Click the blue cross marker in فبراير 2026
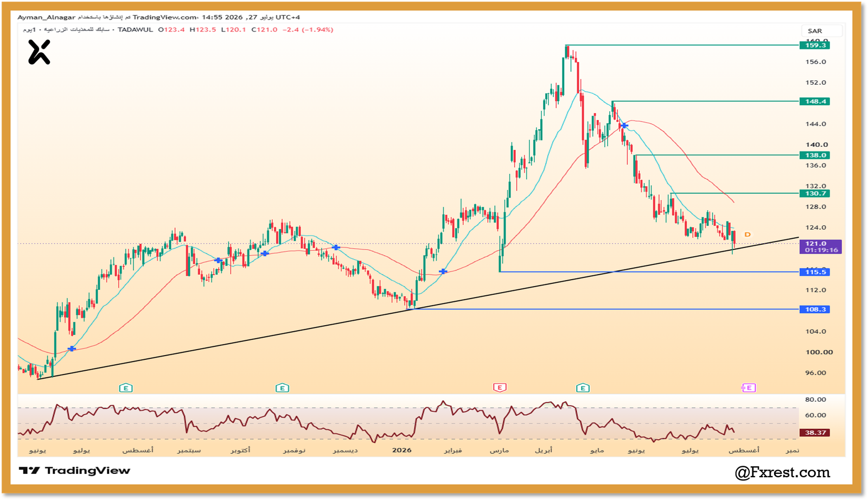Viewport: 868px width, 500px height. pyautogui.click(x=443, y=271)
